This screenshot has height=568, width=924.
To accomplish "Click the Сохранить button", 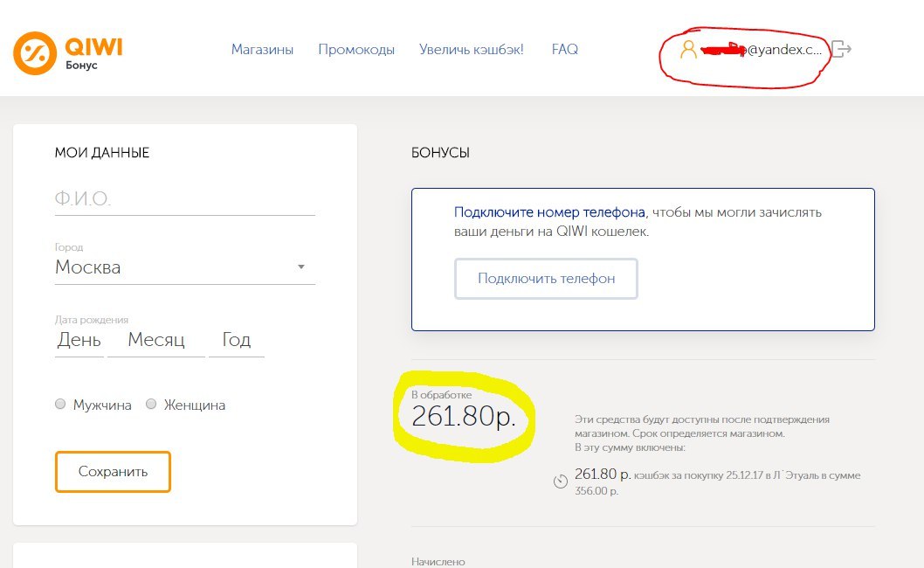I will tap(114, 472).
